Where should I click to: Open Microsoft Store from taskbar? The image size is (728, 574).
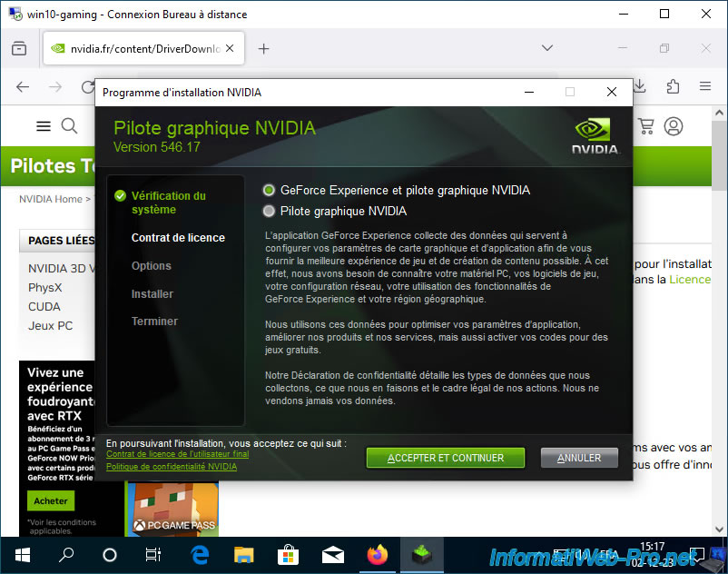click(288, 555)
